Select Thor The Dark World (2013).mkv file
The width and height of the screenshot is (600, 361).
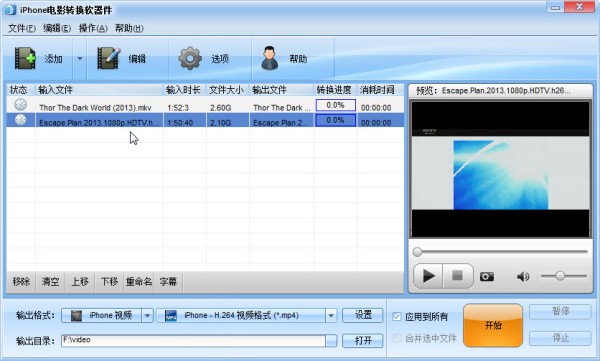[x=95, y=108]
